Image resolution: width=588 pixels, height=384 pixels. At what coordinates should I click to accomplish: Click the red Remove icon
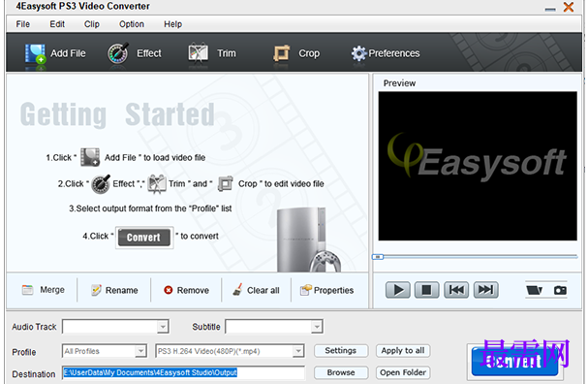169,290
